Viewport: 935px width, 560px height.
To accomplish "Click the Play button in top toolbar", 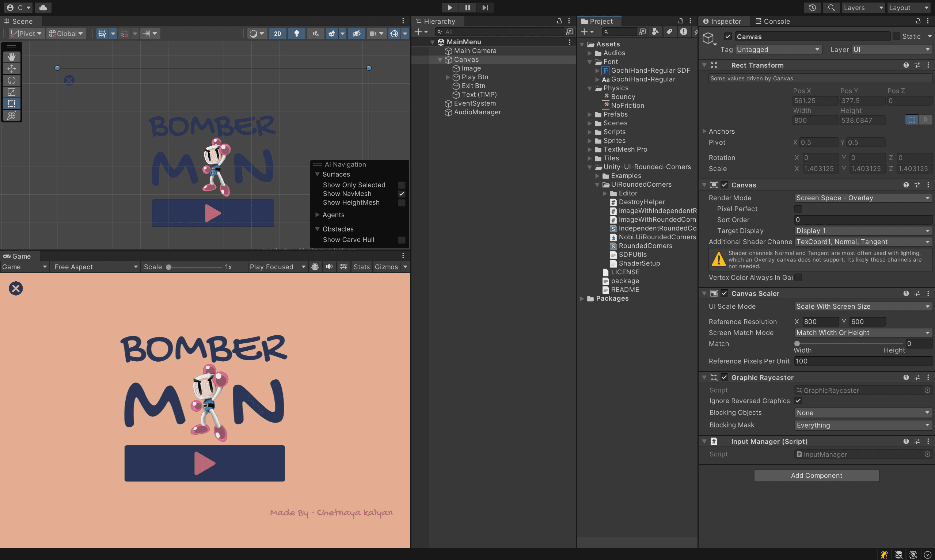I will [450, 8].
